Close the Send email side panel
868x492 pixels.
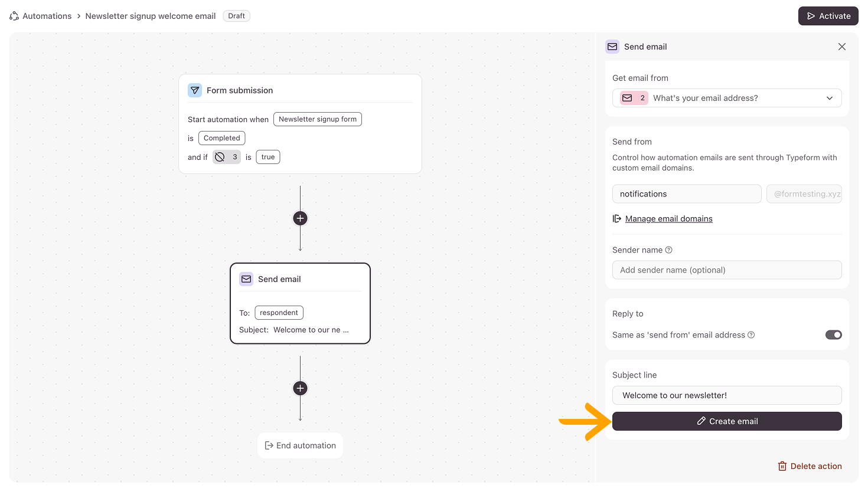click(842, 47)
